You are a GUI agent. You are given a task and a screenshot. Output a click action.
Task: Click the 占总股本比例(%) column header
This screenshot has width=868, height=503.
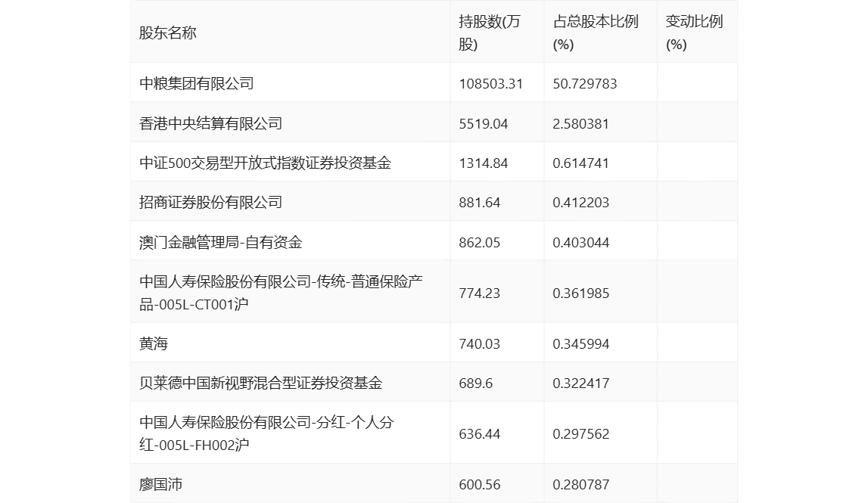(595, 33)
